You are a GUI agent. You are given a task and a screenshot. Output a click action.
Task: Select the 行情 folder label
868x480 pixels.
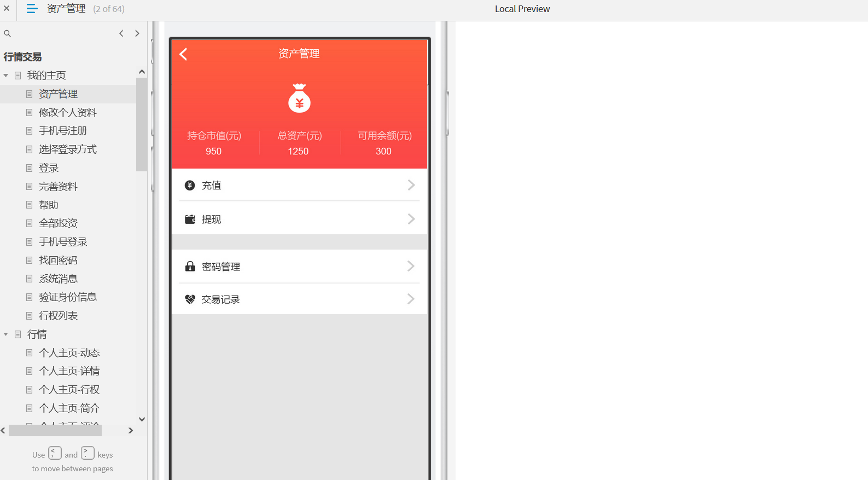(37, 334)
